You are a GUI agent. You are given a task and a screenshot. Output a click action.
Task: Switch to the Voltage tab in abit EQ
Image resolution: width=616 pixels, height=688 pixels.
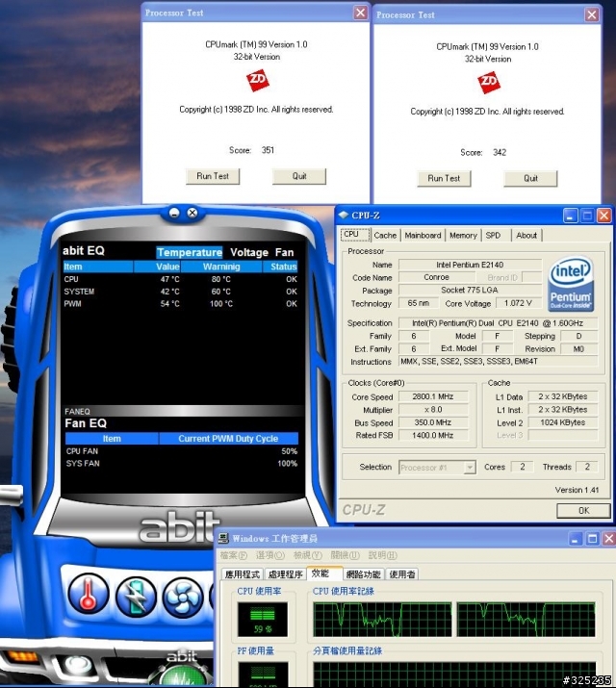click(249, 252)
